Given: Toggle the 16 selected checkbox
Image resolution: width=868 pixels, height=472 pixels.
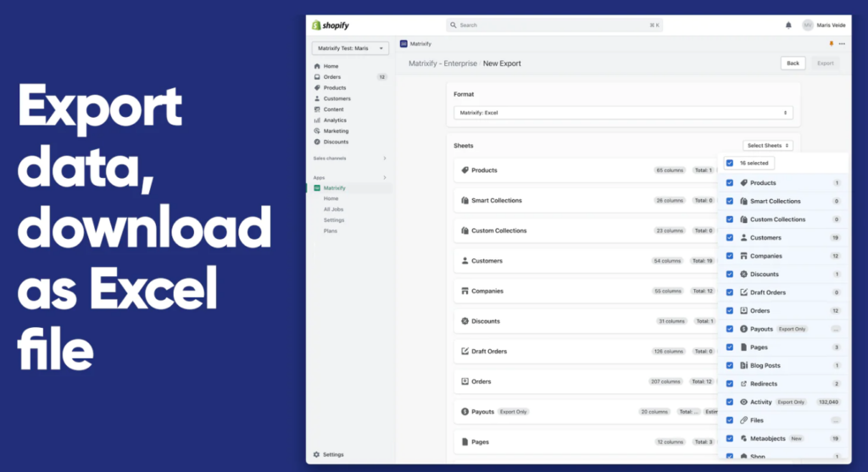Looking at the screenshot, I should coord(730,163).
